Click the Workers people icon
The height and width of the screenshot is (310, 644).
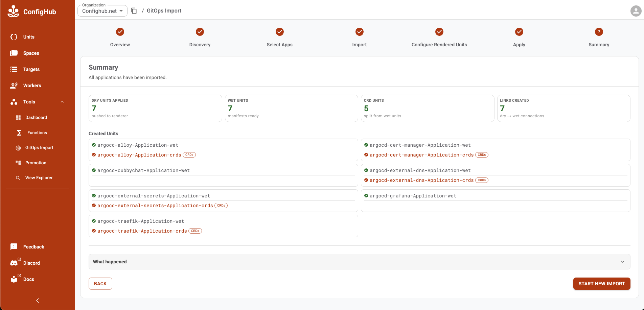[x=14, y=86]
